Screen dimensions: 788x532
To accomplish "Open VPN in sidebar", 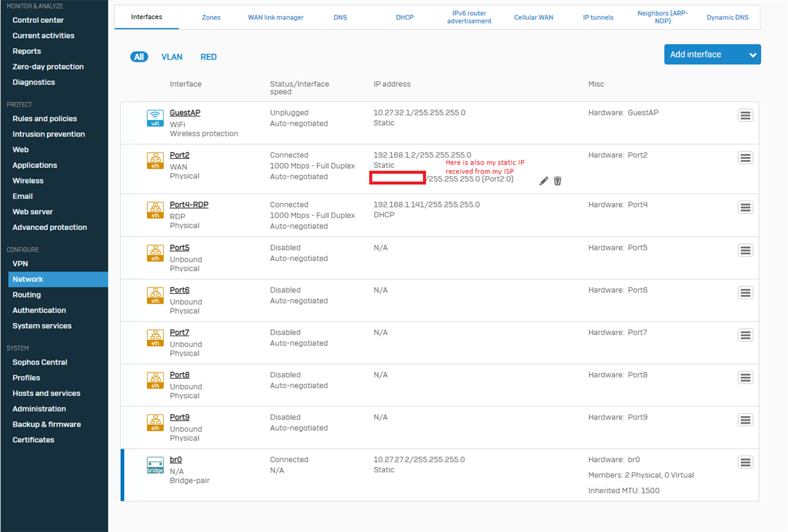I will (x=20, y=264).
